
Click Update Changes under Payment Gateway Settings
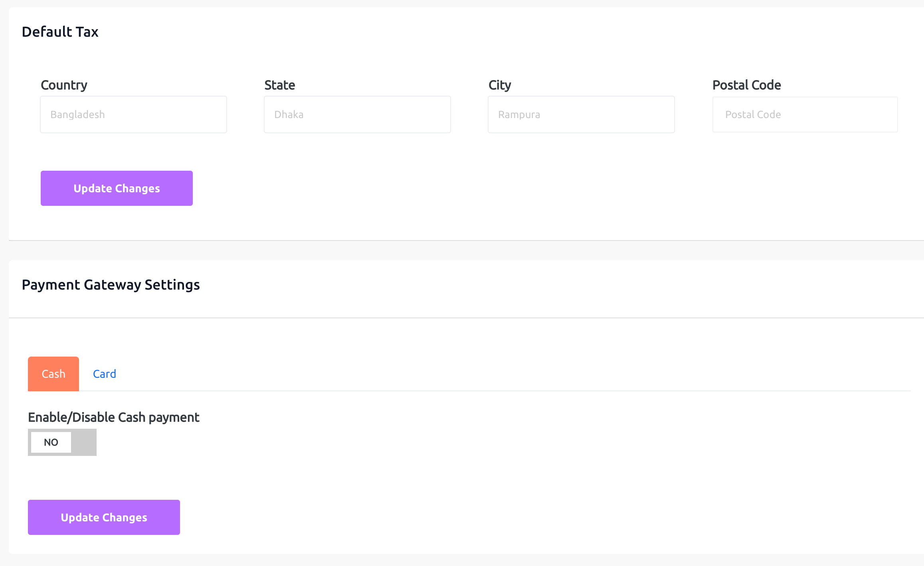click(104, 517)
